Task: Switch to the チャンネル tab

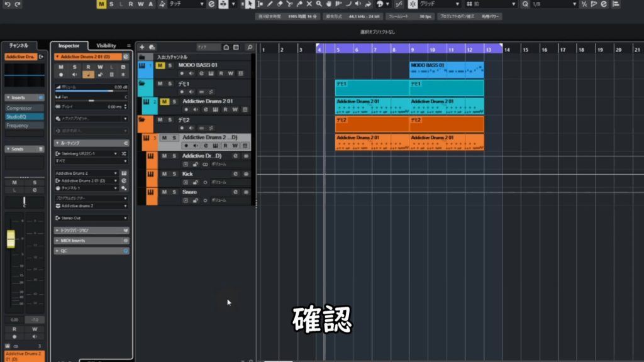Action: tap(18, 46)
